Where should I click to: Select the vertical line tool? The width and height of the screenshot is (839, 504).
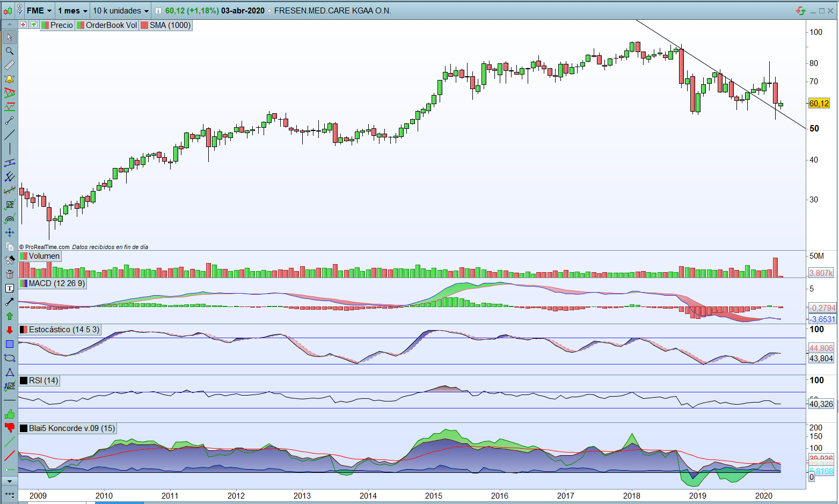[x=9, y=149]
